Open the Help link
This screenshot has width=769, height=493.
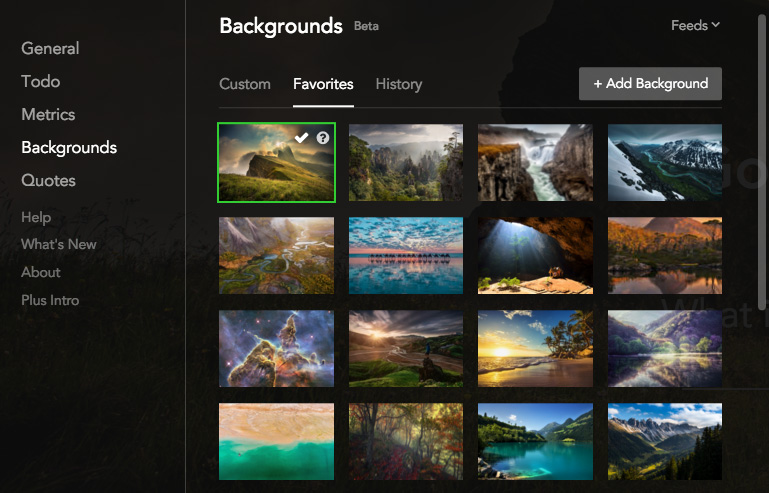(36, 217)
